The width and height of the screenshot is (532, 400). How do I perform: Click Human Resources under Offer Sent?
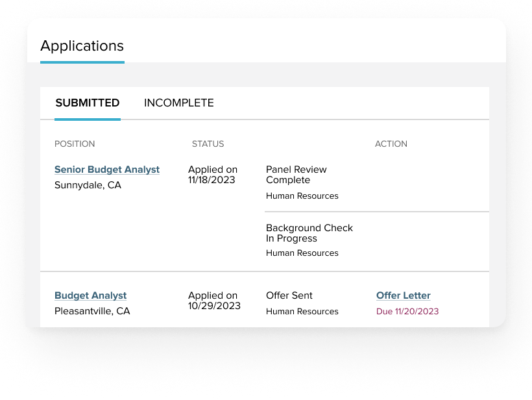(x=302, y=311)
